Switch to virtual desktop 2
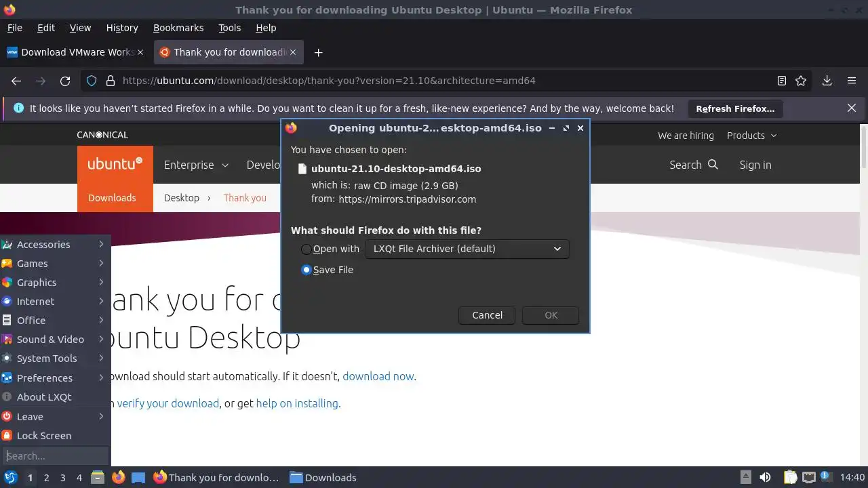The width and height of the screenshot is (868, 488). (46, 478)
